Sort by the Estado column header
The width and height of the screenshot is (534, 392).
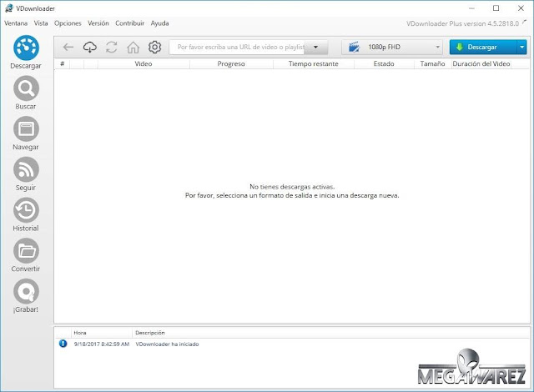pyautogui.click(x=384, y=63)
